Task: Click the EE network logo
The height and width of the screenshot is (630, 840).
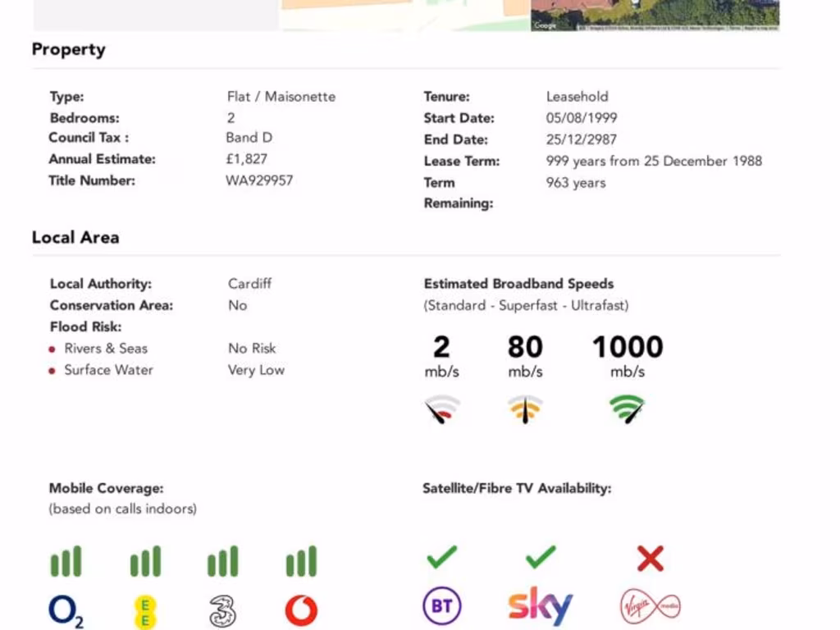Action: [145, 611]
